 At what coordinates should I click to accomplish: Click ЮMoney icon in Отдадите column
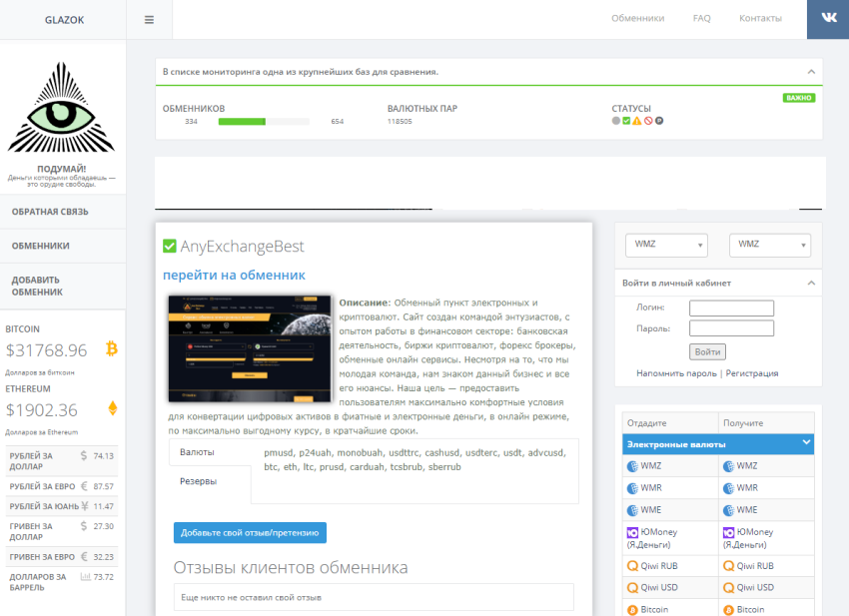(x=632, y=533)
